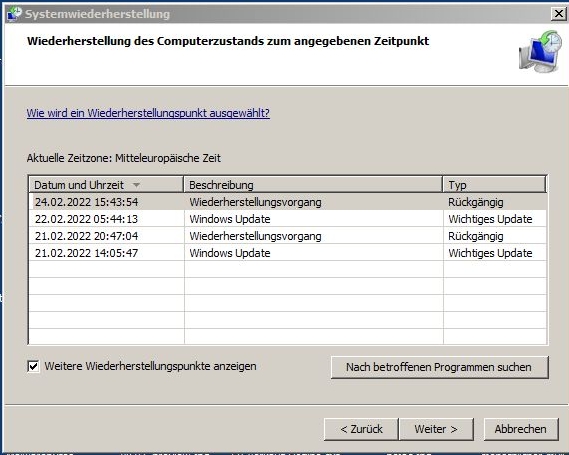
Task: Proceed with 'Weiter >' button
Action: (x=436, y=429)
